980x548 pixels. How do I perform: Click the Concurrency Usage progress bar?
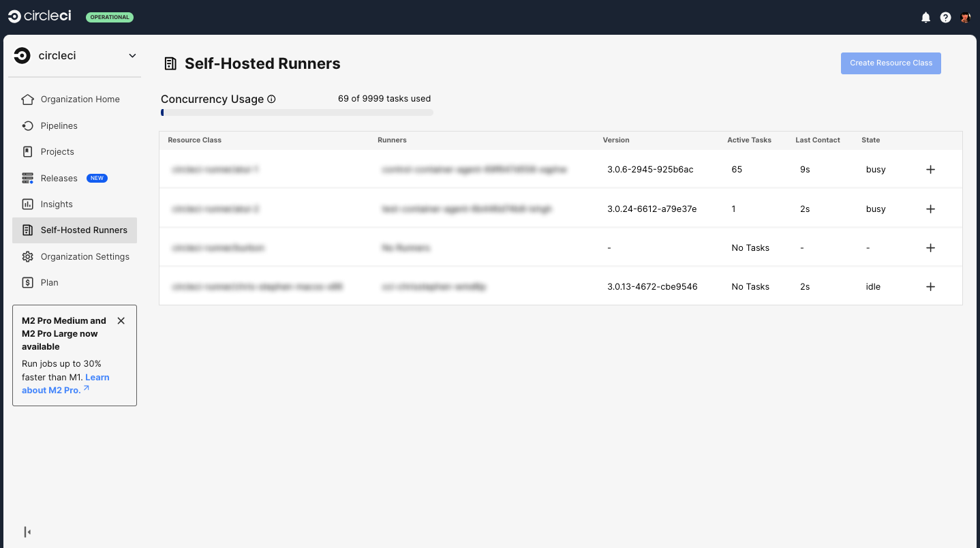(296, 112)
